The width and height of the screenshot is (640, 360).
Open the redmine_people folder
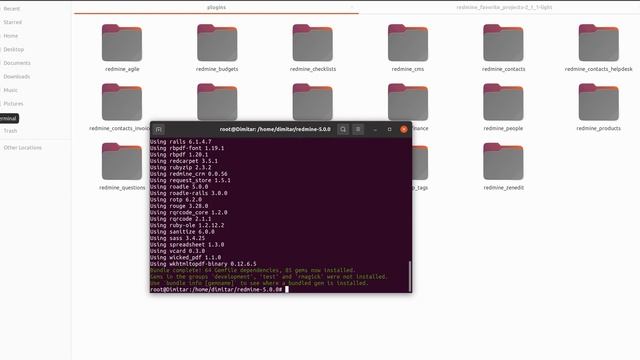[503, 102]
